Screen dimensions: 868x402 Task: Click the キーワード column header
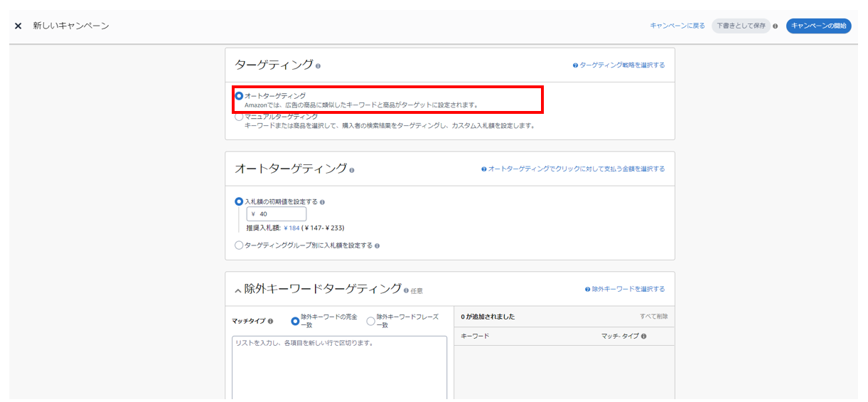(x=475, y=336)
